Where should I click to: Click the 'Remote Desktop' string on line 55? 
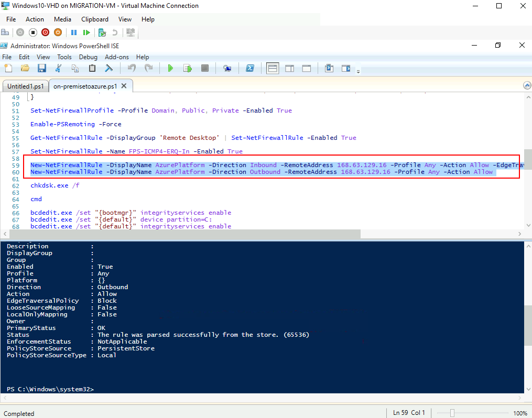coord(189,138)
